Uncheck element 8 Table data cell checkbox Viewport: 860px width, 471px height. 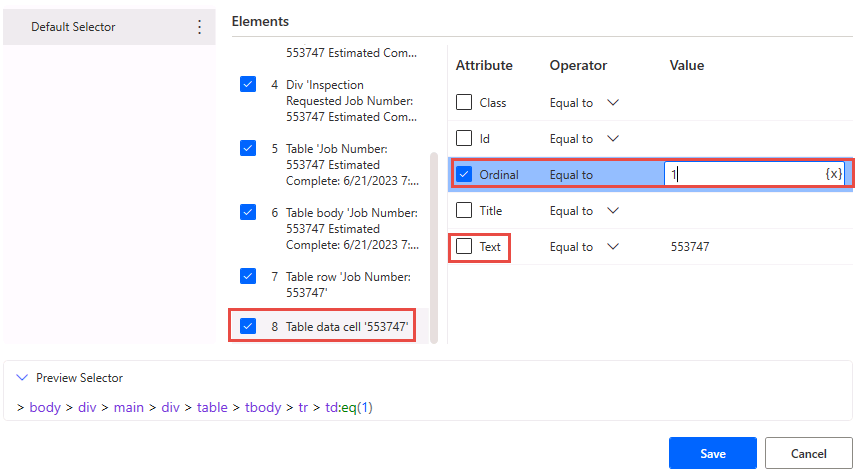click(x=248, y=326)
